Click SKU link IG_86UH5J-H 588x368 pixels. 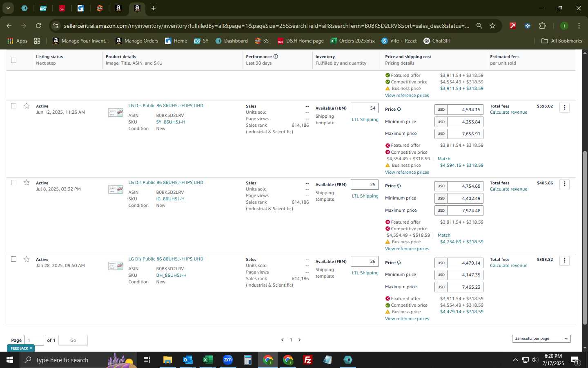click(x=170, y=199)
